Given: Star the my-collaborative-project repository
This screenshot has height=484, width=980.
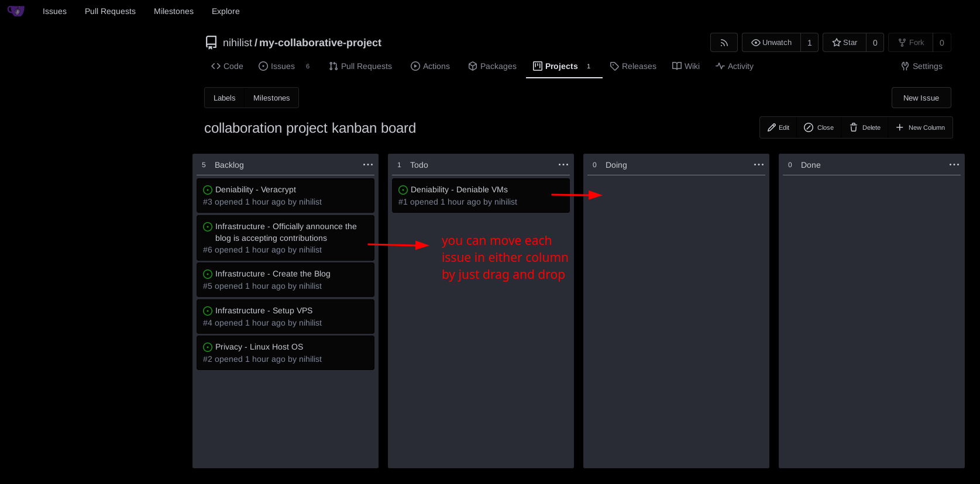Looking at the screenshot, I should click(x=844, y=43).
